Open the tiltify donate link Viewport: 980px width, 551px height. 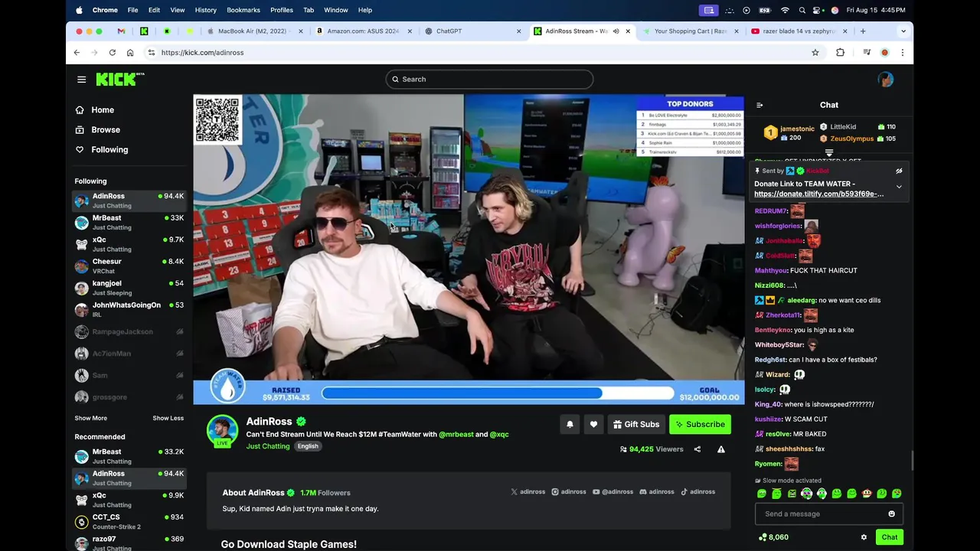[818, 194]
